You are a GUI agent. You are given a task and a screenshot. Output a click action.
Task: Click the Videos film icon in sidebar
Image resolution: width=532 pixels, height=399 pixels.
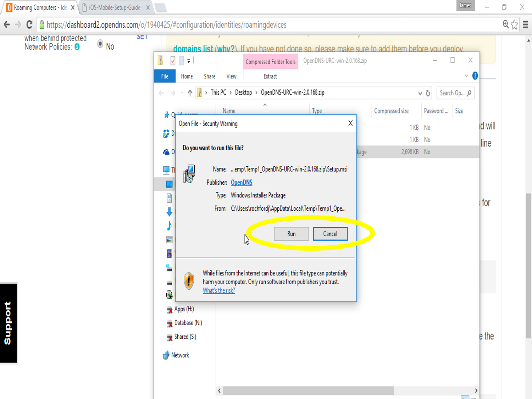(x=170, y=254)
